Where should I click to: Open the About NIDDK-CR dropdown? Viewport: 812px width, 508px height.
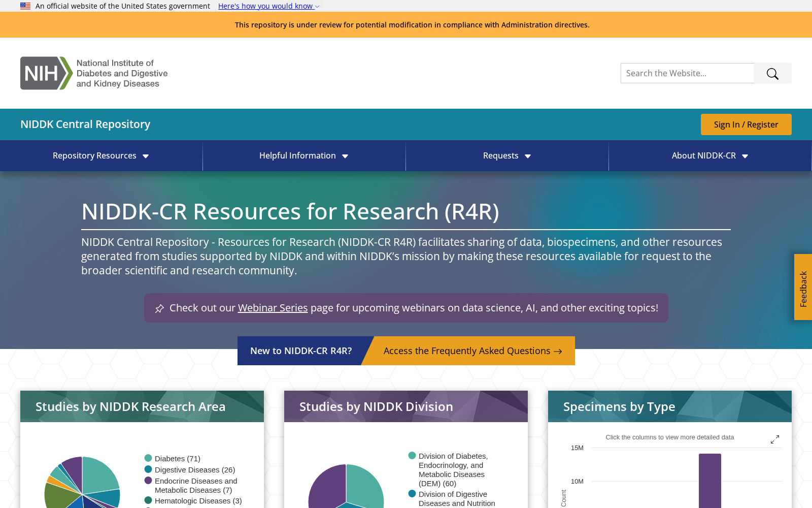pyautogui.click(x=710, y=155)
